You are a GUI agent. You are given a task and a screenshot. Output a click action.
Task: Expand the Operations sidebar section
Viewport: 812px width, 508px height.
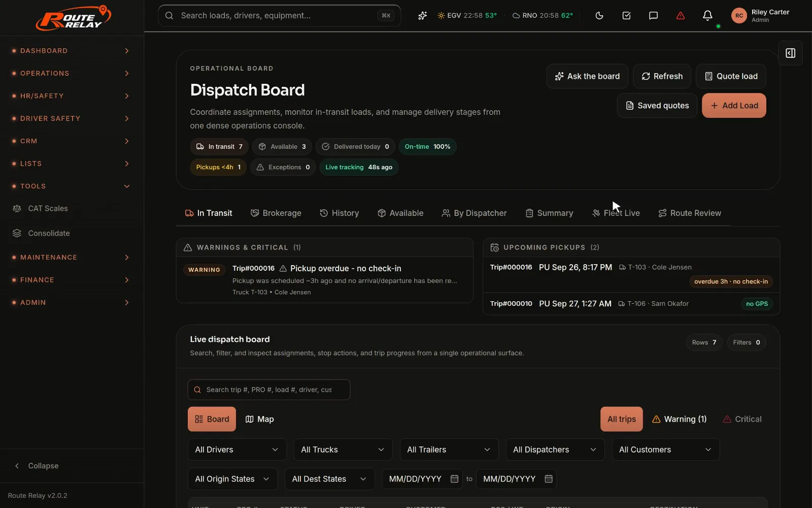point(72,73)
